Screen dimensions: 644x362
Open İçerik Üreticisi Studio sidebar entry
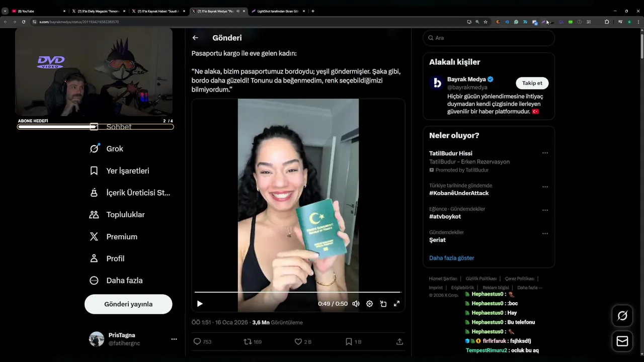pos(130,193)
